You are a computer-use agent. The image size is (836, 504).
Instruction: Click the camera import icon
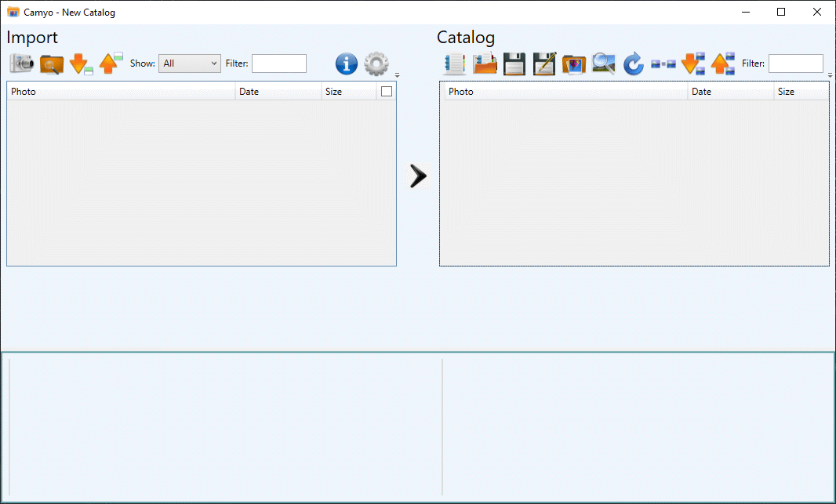coord(21,64)
